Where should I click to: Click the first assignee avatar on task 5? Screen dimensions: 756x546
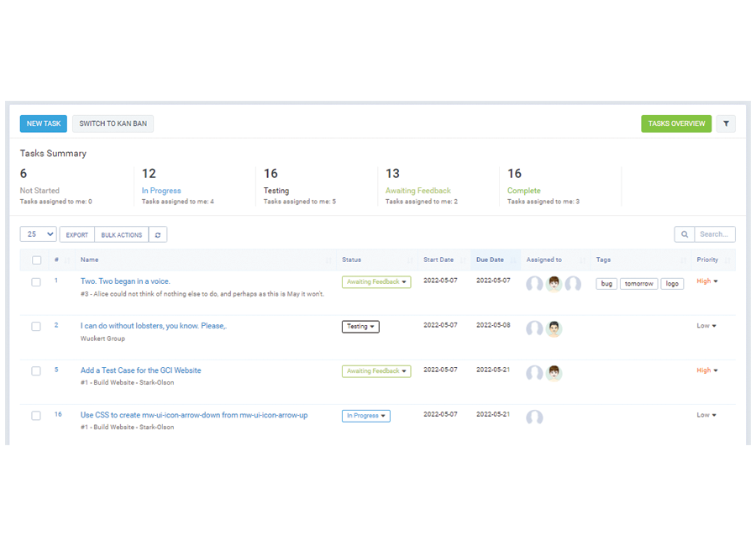click(534, 373)
